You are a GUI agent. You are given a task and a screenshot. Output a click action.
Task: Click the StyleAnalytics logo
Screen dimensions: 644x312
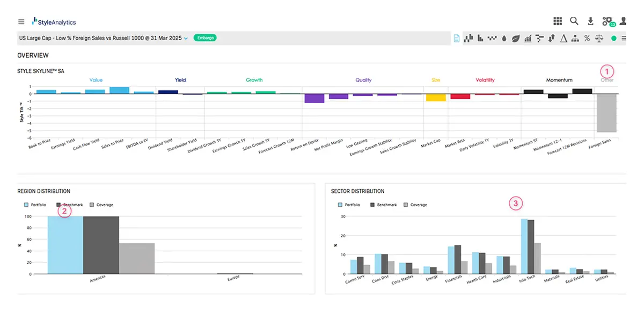coord(54,22)
